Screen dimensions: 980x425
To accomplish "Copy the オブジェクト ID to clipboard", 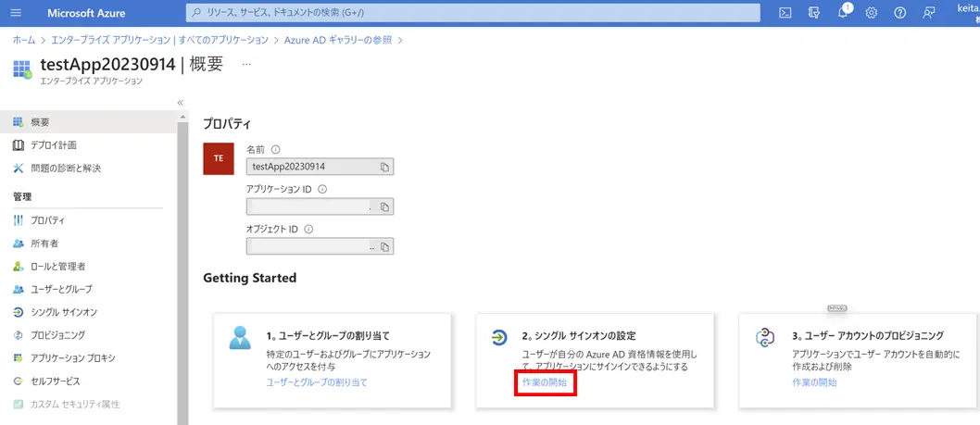I will click(385, 247).
